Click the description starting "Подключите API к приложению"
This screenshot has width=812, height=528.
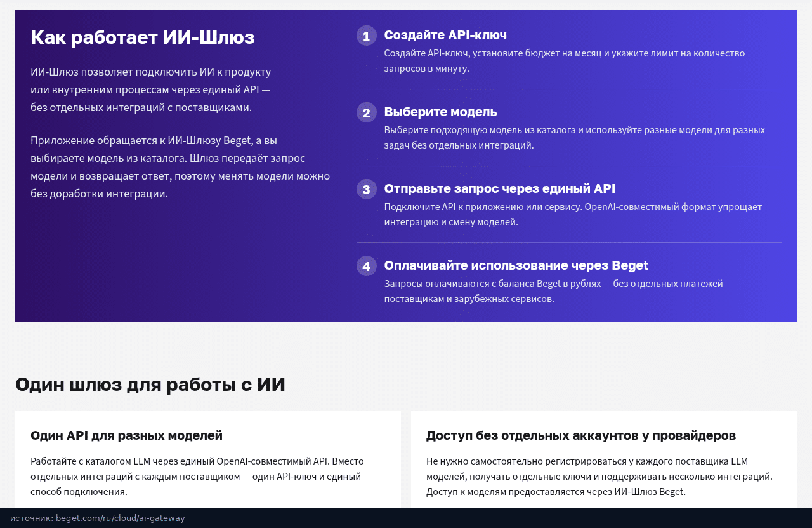click(573, 214)
